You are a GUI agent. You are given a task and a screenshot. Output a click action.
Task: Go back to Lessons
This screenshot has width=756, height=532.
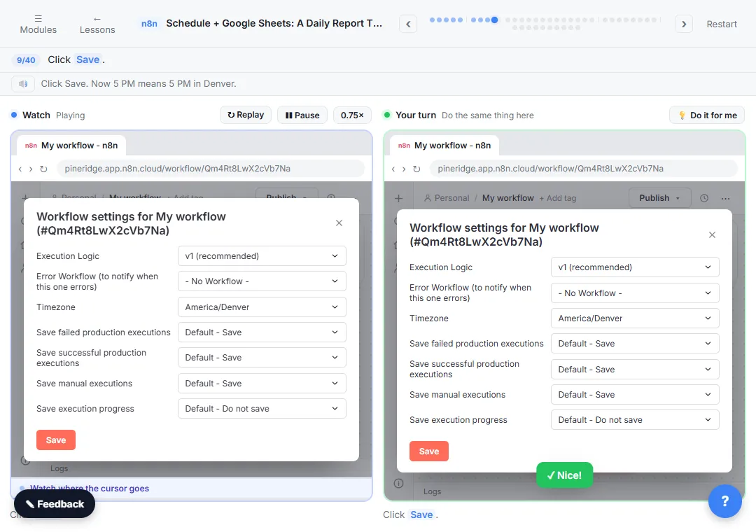point(97,24)
